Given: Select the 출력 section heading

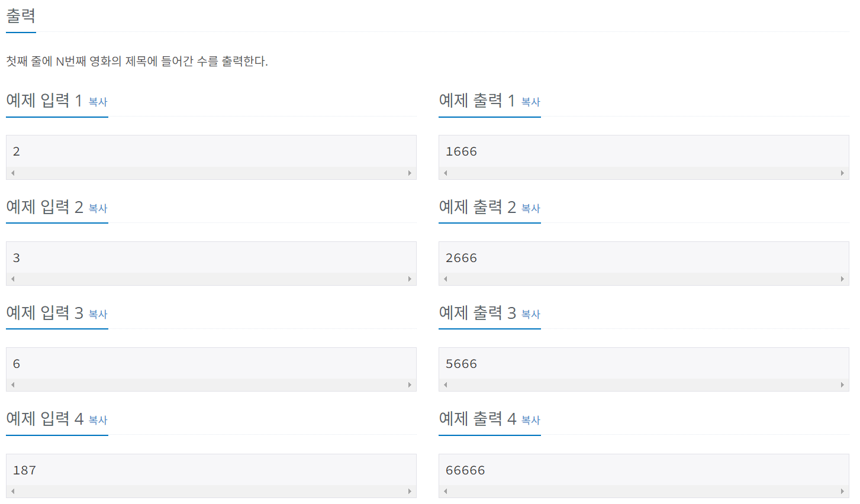Looking at the screenshot, I should coord(20,16).
